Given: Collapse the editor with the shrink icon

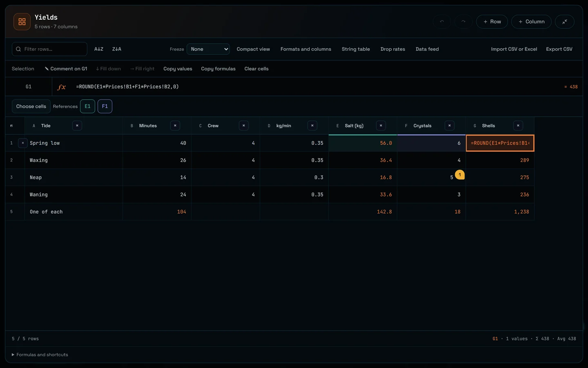Looking at the screenshot, I should pos(565,22).
